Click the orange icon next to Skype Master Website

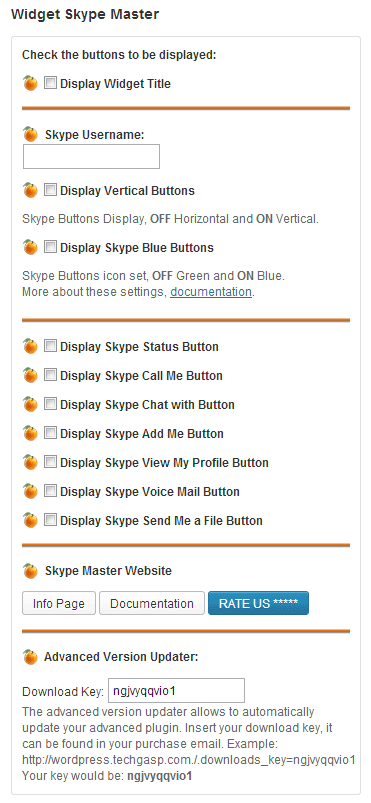(x=31, y=571)
